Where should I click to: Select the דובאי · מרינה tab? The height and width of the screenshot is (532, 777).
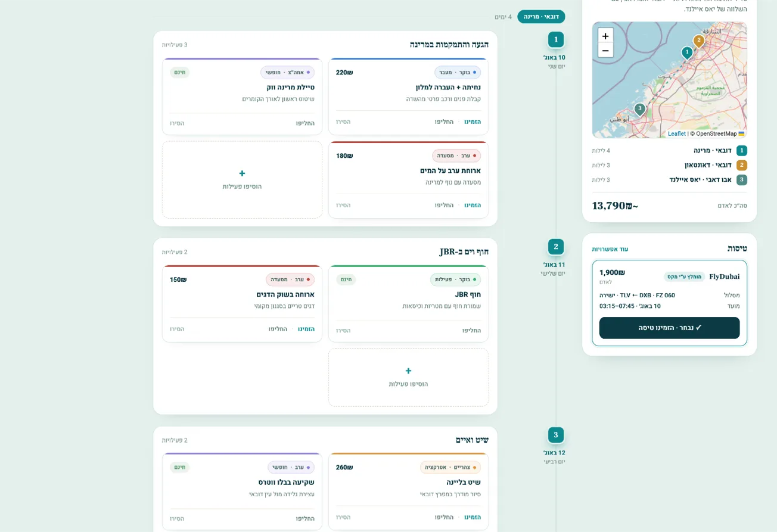pos(541,17)
